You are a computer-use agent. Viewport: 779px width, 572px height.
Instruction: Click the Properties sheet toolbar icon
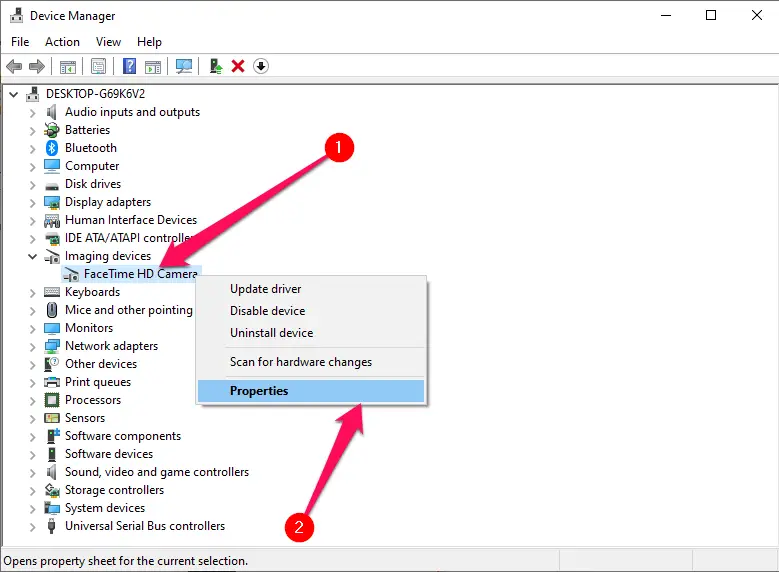coord(98,66)
